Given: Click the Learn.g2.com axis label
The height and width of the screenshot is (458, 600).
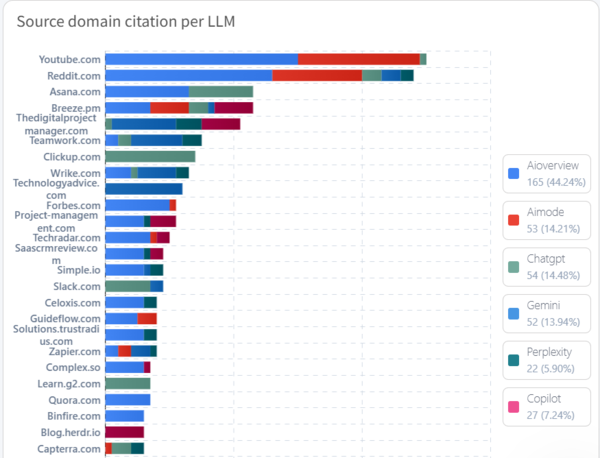Looking at the screenshot, I should (69, 384).
